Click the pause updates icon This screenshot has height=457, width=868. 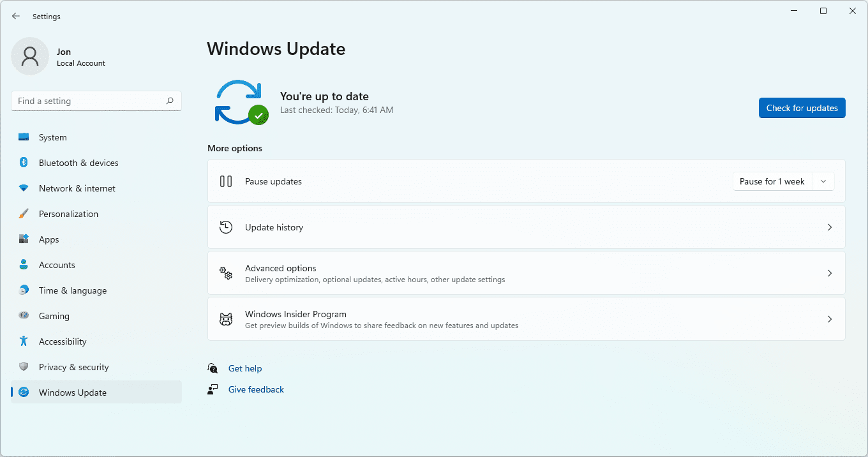(225, 181)
